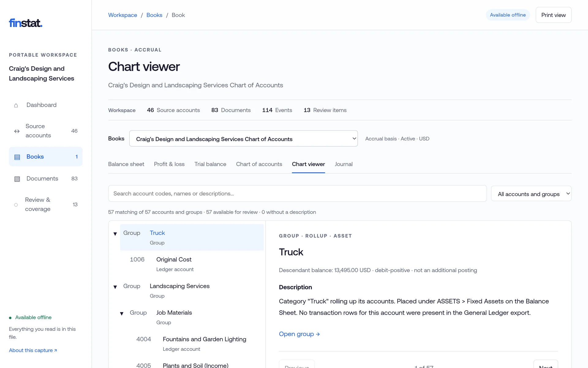The height and width of the screenshot is (368, 588).
Task: Switch to the Trial balance tab
Action: point(210,164)
